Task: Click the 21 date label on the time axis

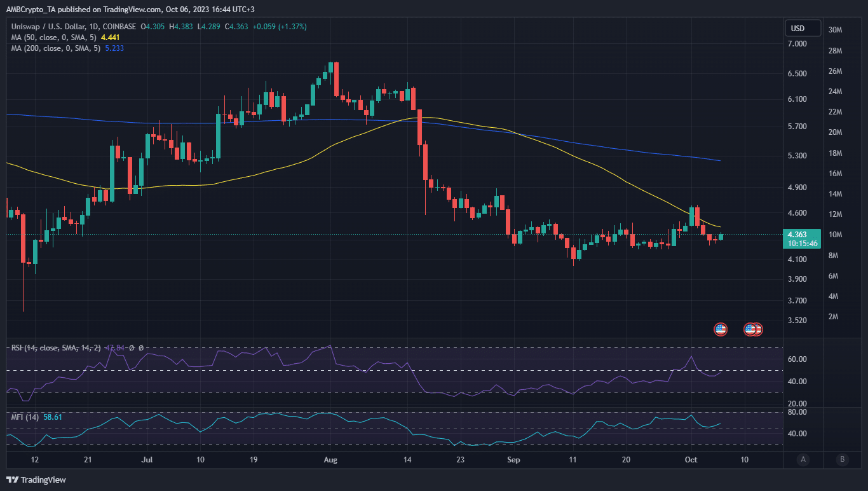Action: pos(88,459)
